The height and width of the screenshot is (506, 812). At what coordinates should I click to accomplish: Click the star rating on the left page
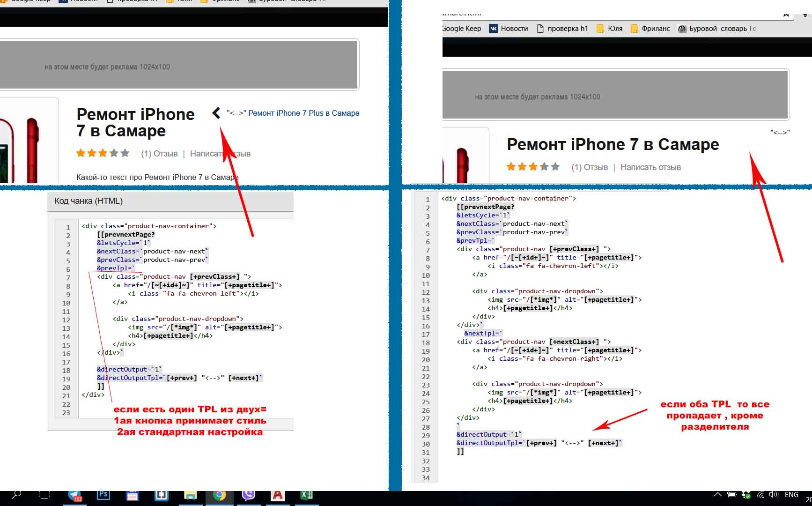103,153
